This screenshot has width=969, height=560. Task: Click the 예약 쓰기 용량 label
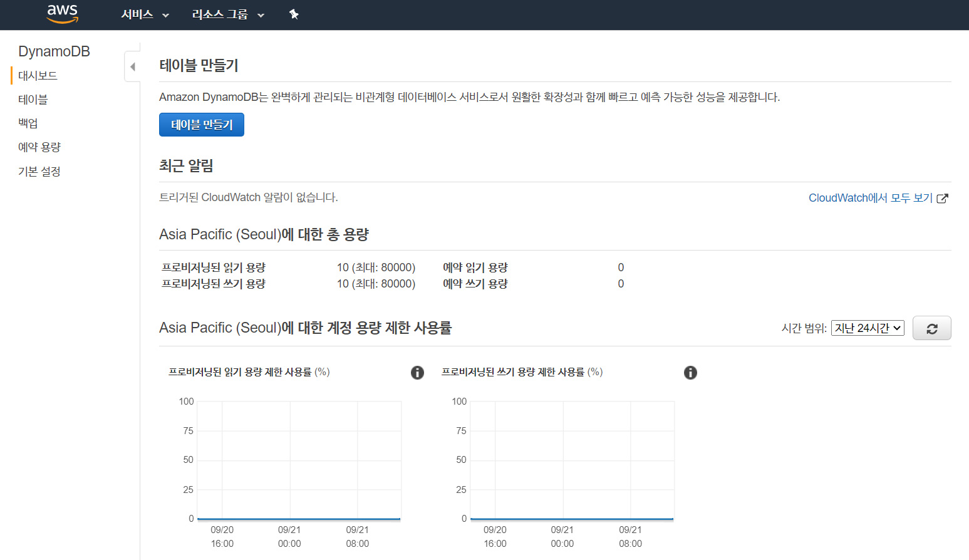475,284
